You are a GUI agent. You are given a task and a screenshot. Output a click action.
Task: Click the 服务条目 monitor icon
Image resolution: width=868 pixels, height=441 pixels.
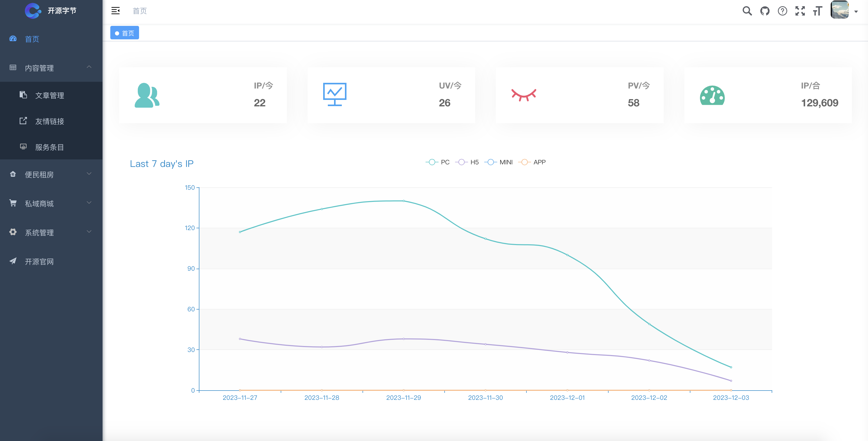tap(23, 147)
